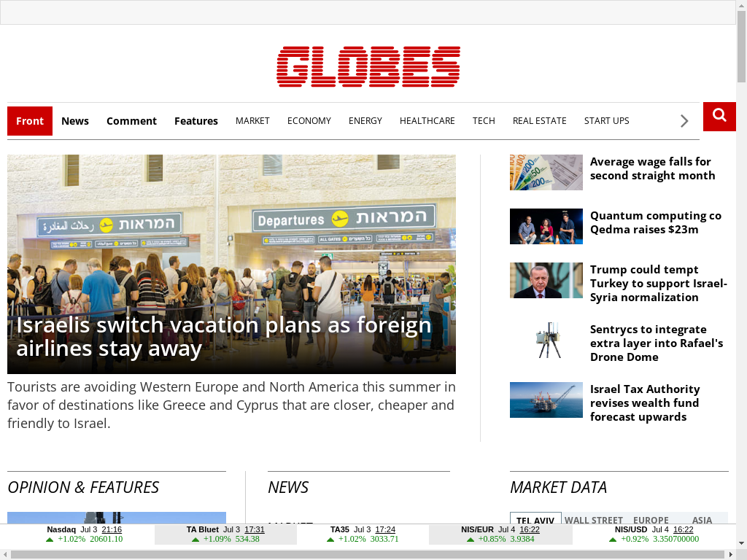This screenshot has height=560, width=747.
Task: Open 'Average wage falls for second straight month'
Action: pos(652,168)
